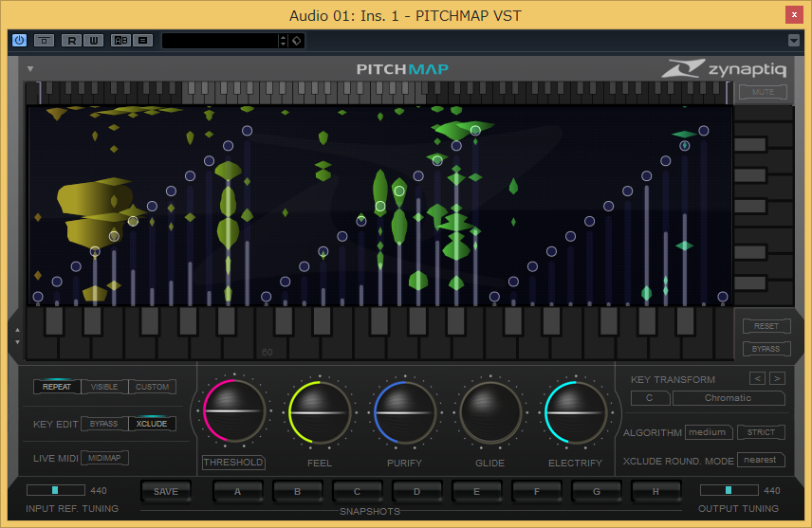Click the THRESHOLD knob
812x528 pixels.
[x=234, y=411]
